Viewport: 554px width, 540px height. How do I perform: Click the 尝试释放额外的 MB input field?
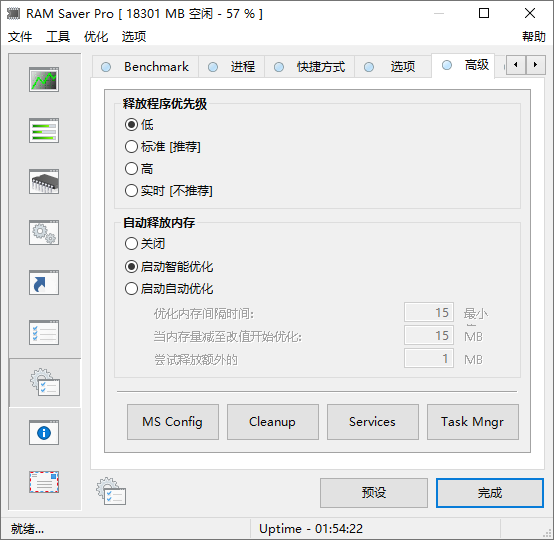(429, 359)
